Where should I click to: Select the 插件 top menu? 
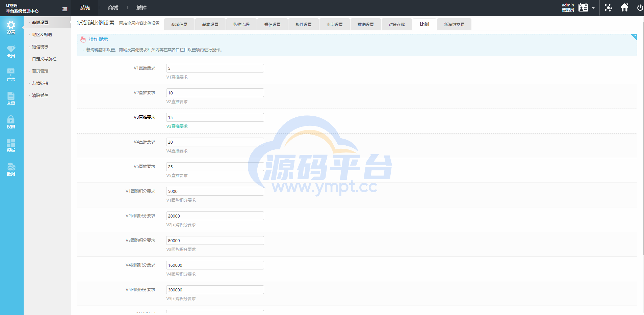coord(141,8)
